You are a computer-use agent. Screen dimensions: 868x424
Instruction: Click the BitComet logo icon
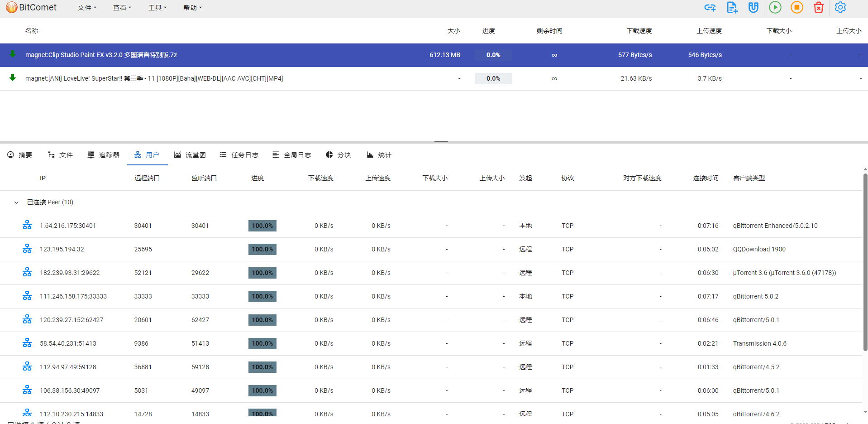[12, 7]
